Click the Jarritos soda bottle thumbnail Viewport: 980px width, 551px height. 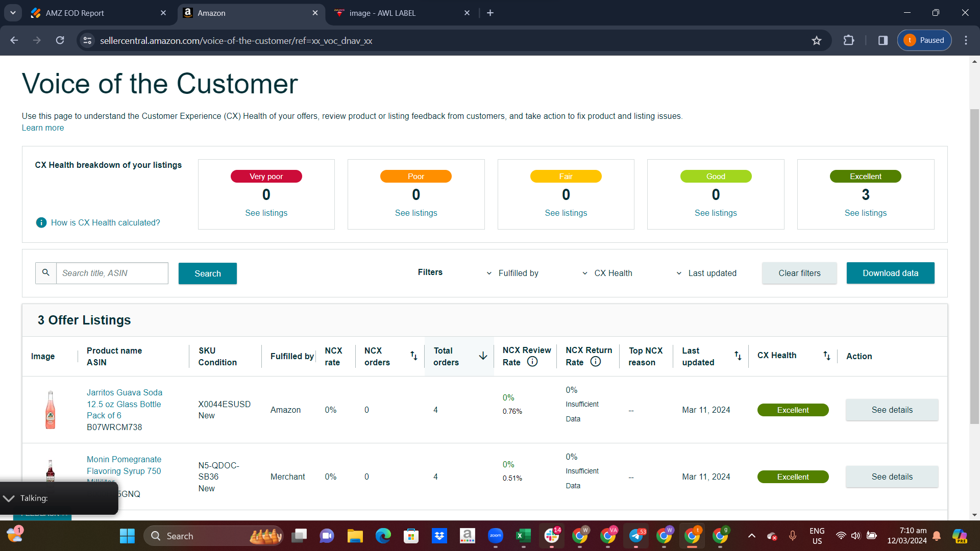tap(51, 410)
